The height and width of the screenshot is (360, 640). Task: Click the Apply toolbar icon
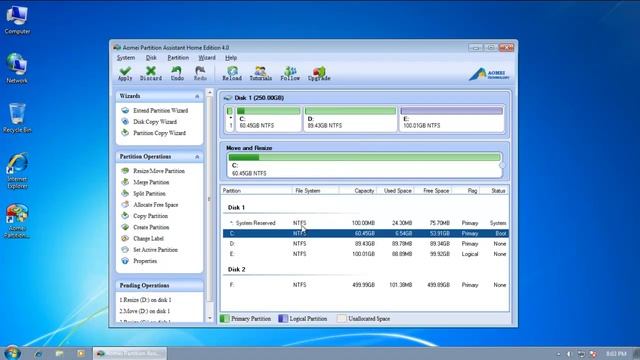[x=125, y=73]
